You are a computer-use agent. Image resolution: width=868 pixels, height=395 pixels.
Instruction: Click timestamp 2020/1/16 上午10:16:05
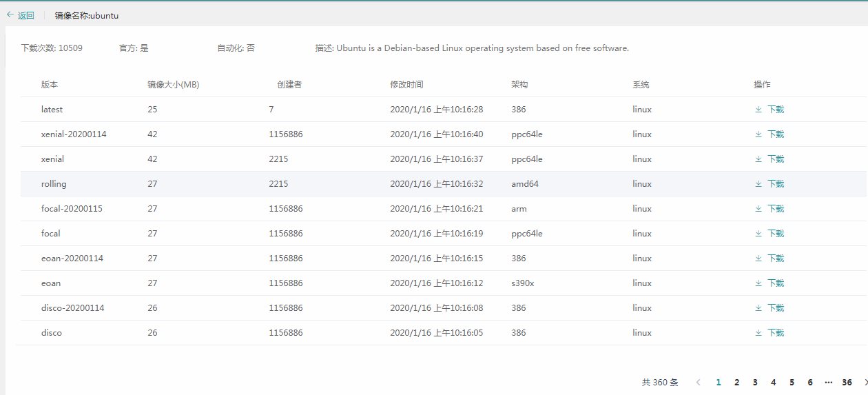click(x=437, y=332)
